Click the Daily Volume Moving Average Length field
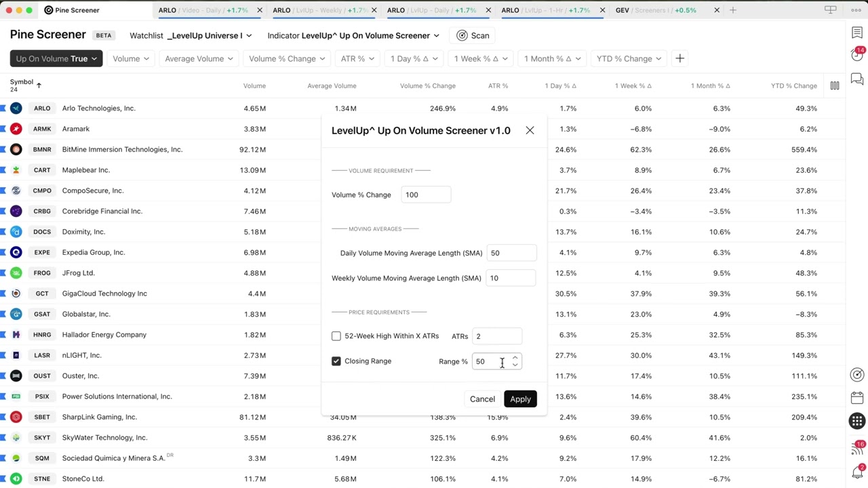 click(511, 253)
